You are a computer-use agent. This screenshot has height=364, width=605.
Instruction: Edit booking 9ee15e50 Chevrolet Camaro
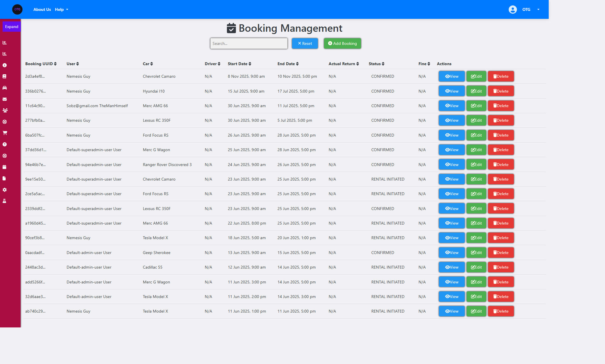476,179
